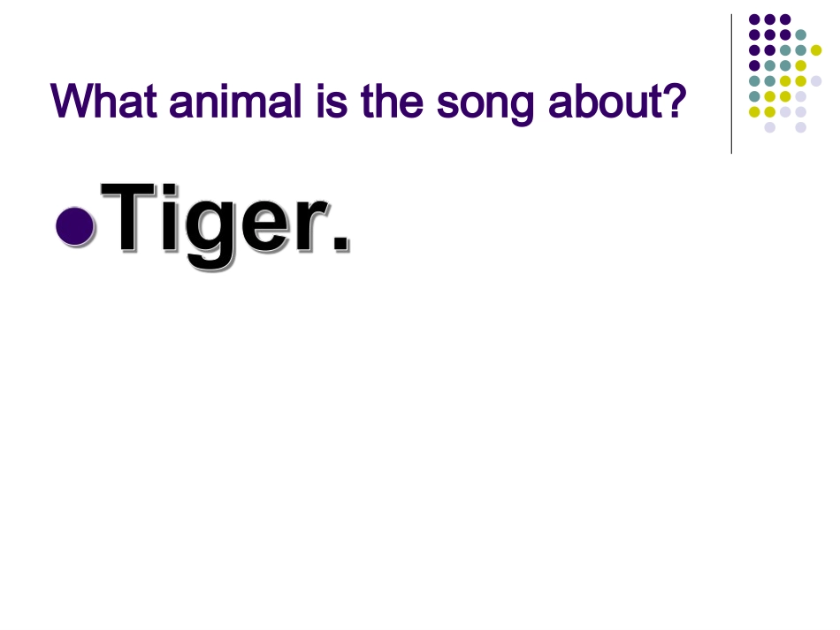Pick the only lavender dot in sixth dot row
Viewport: 840px width, 630px height.
(801, 96)
